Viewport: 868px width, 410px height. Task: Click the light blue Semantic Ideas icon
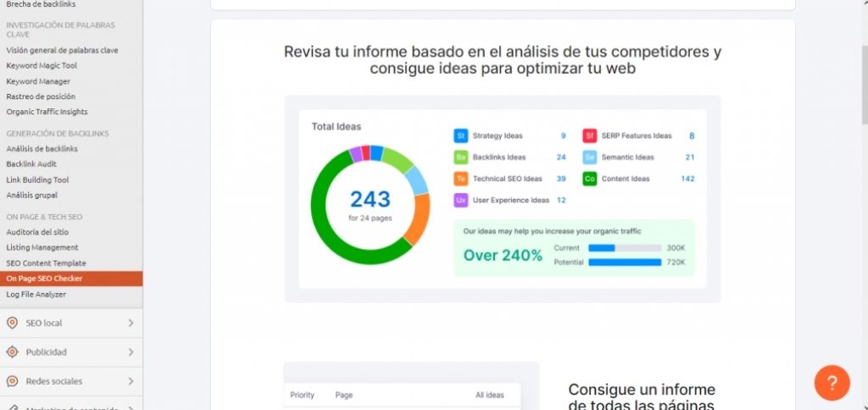click(590, 158)
